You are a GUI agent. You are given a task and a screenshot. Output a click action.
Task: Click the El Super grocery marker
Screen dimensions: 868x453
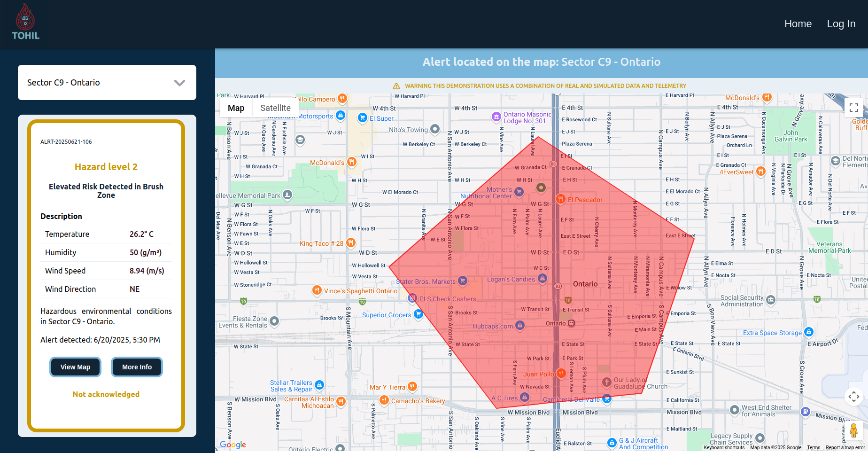362,117
